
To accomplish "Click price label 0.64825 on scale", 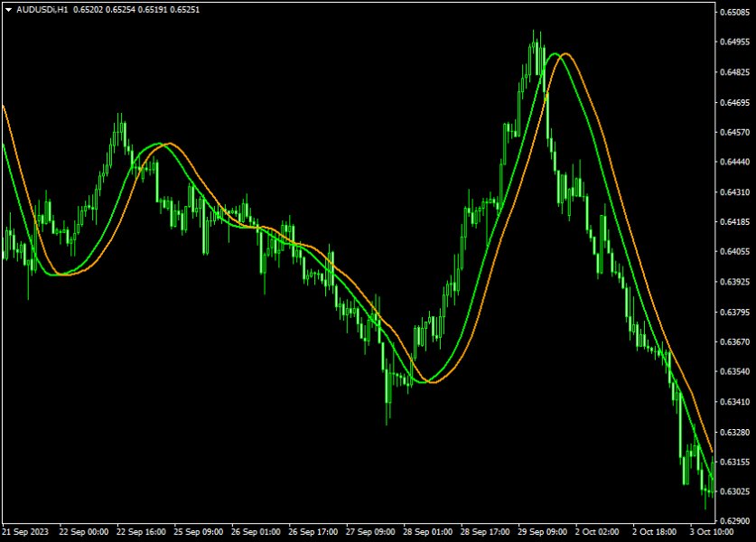I will click(735, 72).
